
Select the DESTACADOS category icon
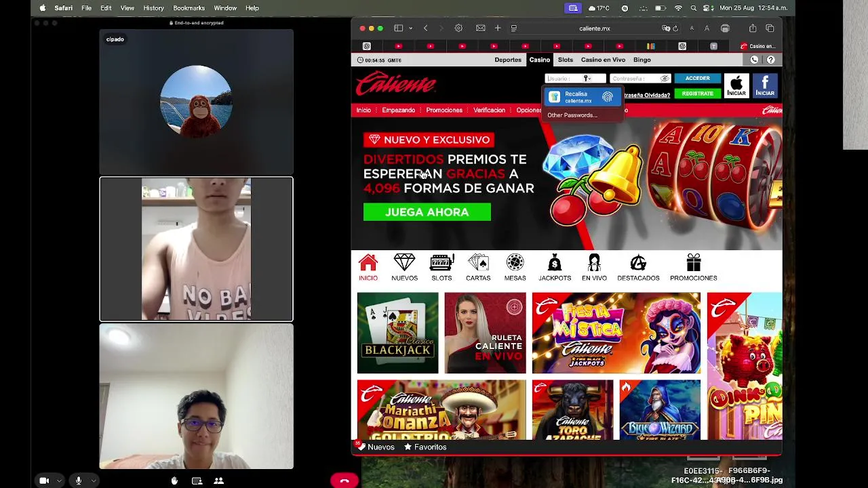[638, 268]
